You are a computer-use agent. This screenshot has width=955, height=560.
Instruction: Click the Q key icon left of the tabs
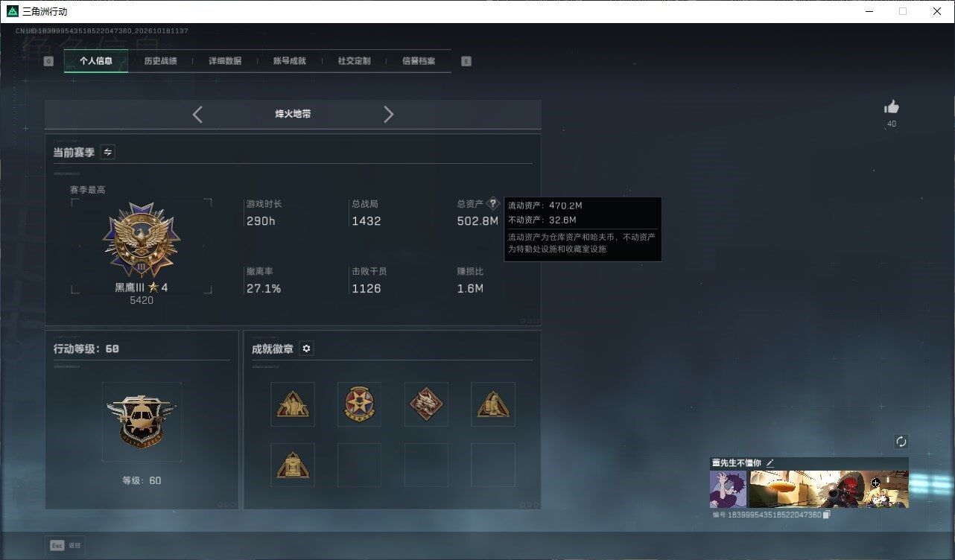tap(48, 62)
